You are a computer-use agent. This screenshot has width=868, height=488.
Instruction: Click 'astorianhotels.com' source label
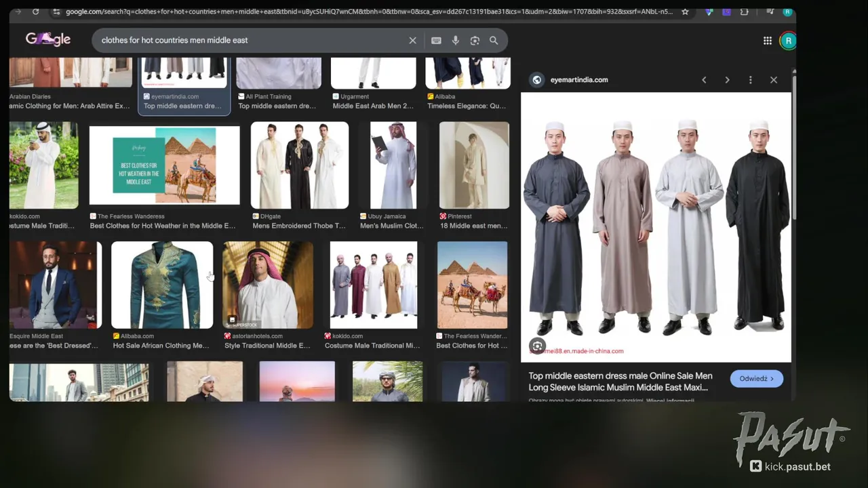pos(257,336)
